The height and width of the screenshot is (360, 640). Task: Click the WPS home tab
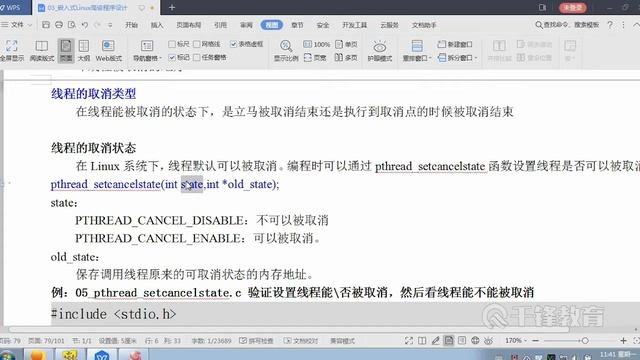click(x=16, y=7)
